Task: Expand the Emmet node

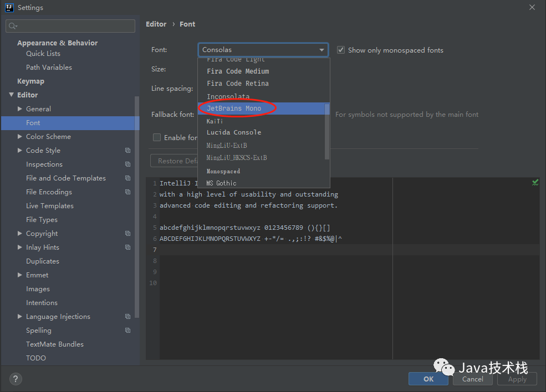Action: click(20, 275)
